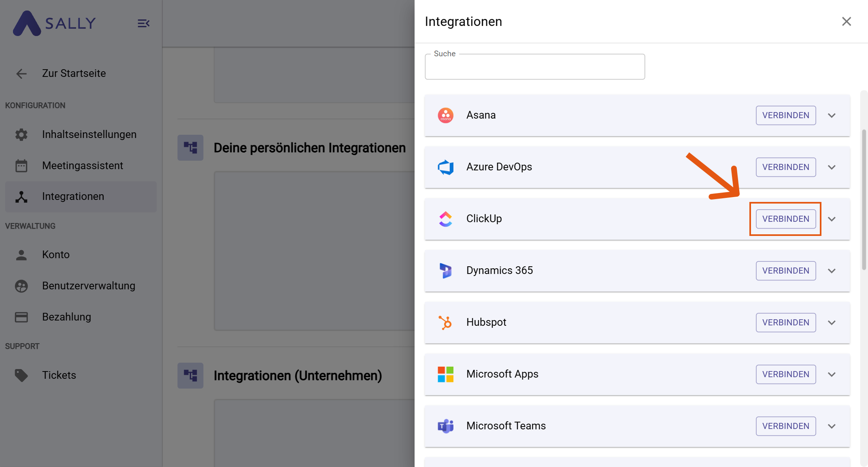Click the Asana logo icon
Image resolution: width=868 pixels, height=467 pixels.
(446, 115)
